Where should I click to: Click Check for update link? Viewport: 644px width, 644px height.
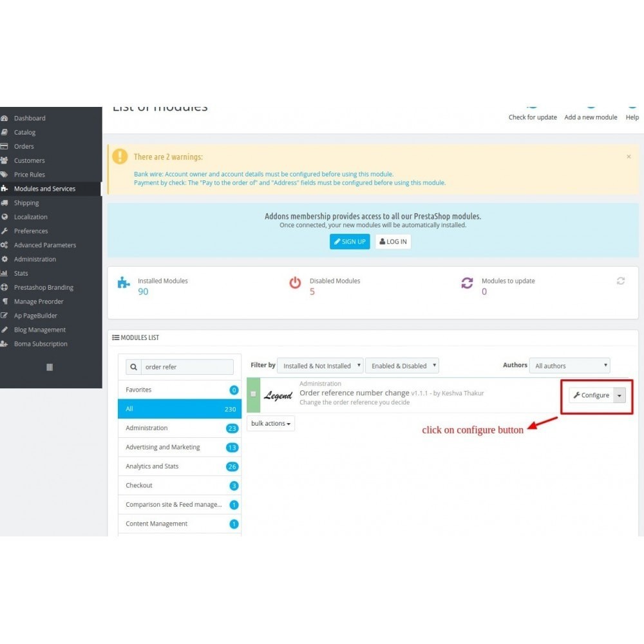[x=533, y=117]
